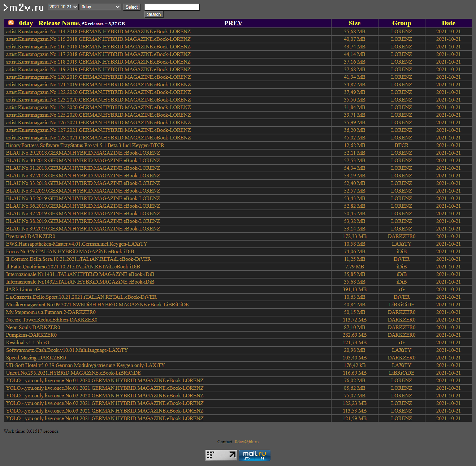Click the '0day - Release Name' header
This screenshot has height=466, width=476.
click(49, 23)
